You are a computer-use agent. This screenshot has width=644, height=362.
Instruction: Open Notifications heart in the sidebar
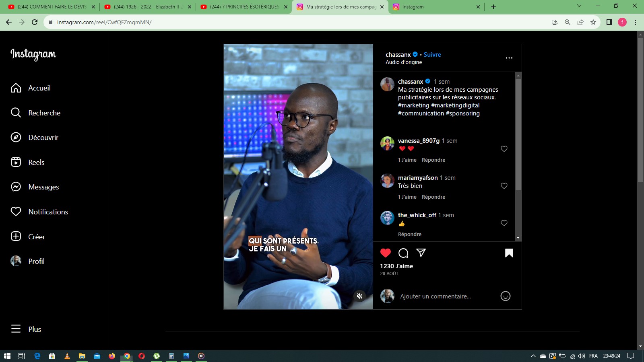[x=16, y=212]
